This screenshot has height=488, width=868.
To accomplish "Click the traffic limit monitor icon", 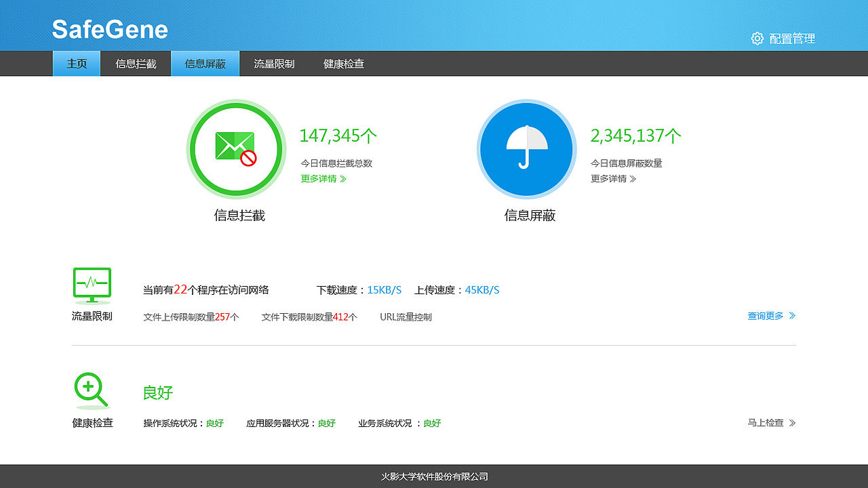I will [x=92, y=285].
